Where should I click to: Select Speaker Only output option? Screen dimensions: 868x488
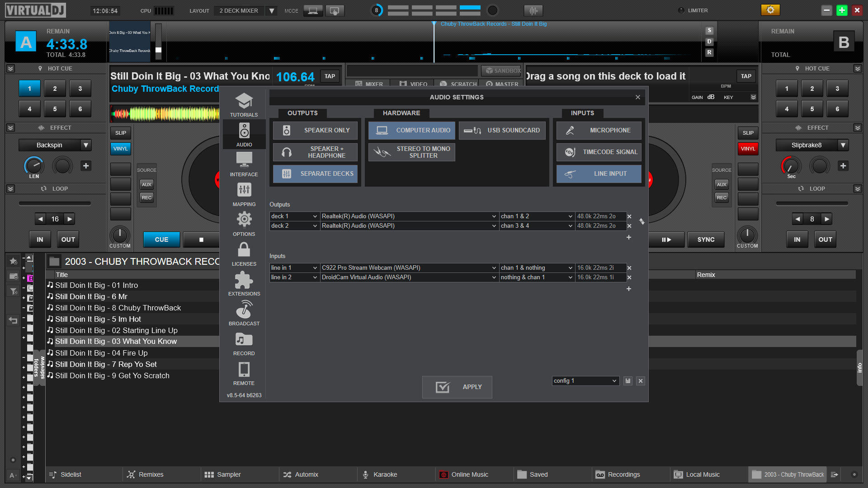tap(315, 131)
